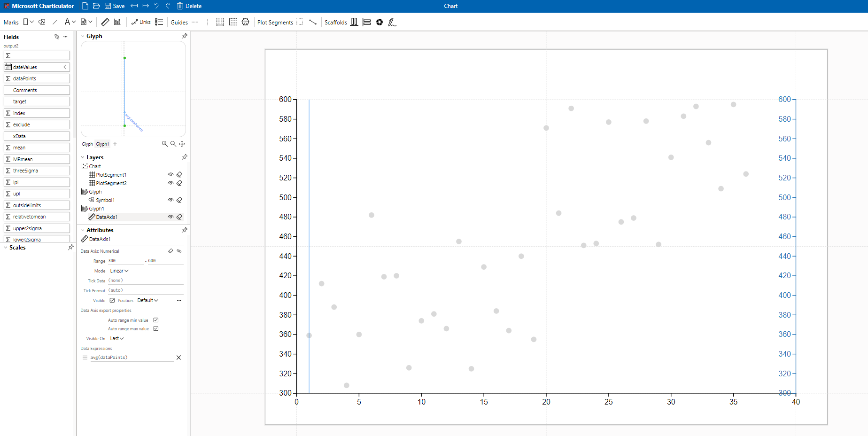Select the vertical bars Scaffold icon
The width and height of the screenshot is (868, 436).
tap(355, 22)
